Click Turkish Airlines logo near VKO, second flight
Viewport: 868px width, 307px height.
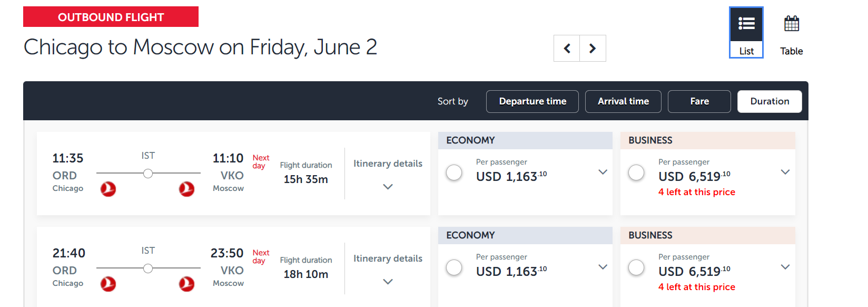click(186, 284)
